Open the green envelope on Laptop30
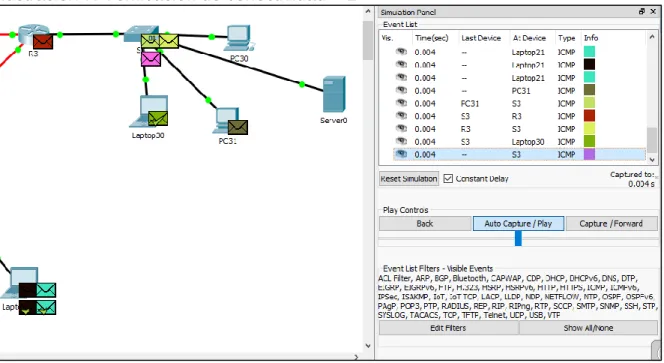The width and height of the screenshot is (664, 363). tap(158, 118)
